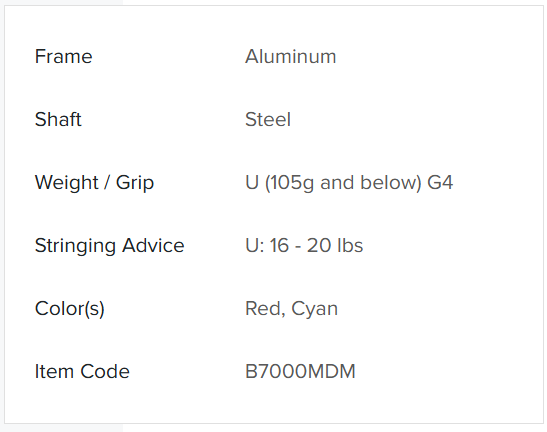
Task: Click the word Grip in label
Action: 135,183
